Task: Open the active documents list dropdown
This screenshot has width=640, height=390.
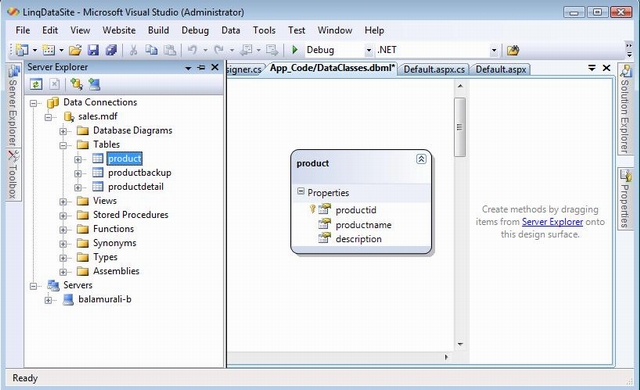Action: coord(591,68)
